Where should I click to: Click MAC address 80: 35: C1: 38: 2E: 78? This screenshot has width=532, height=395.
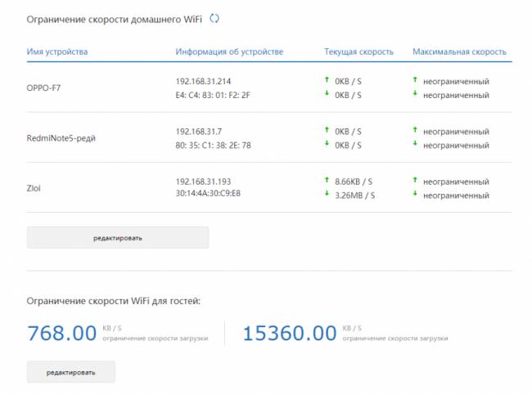(214, 146)
